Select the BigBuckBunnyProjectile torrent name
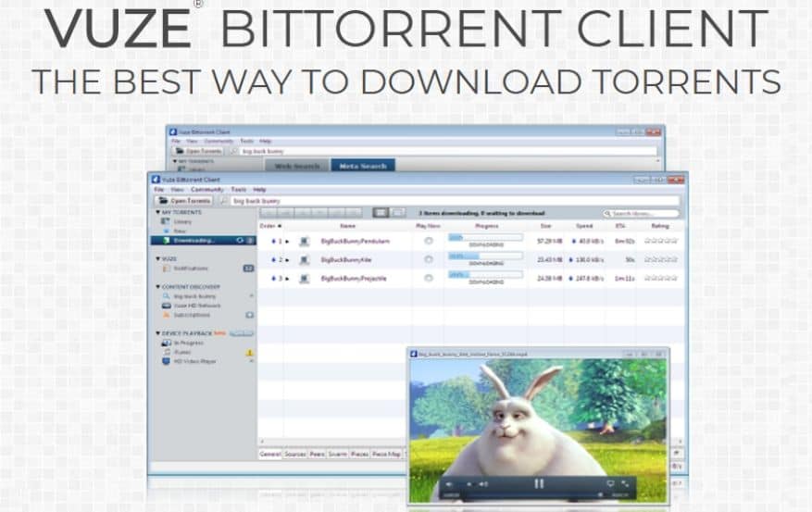The width and height of the screenshot is (812, 512). (x=353, y=279)
